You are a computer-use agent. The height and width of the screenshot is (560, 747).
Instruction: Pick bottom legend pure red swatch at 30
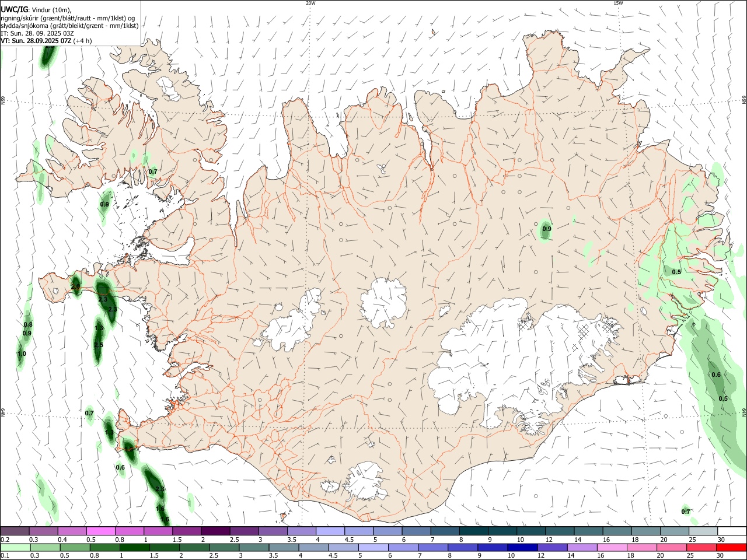pyautogui.click(x=731, y=547)
